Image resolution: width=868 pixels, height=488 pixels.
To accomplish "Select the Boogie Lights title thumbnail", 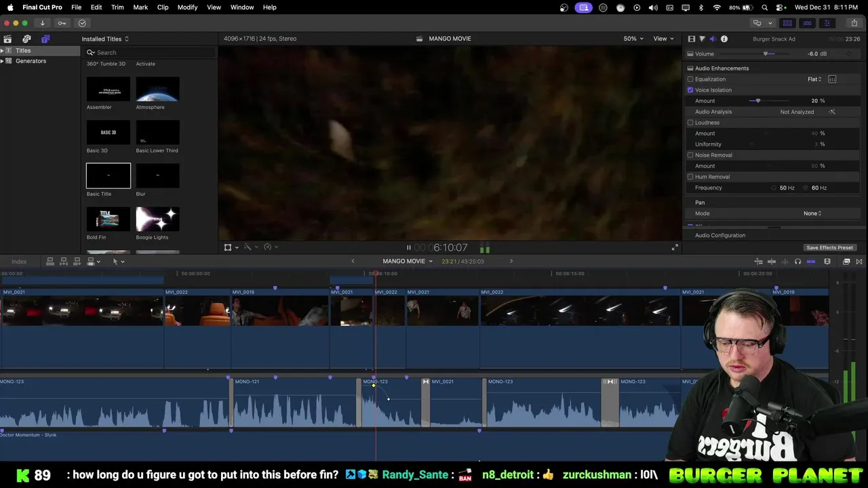I will 157,219.
